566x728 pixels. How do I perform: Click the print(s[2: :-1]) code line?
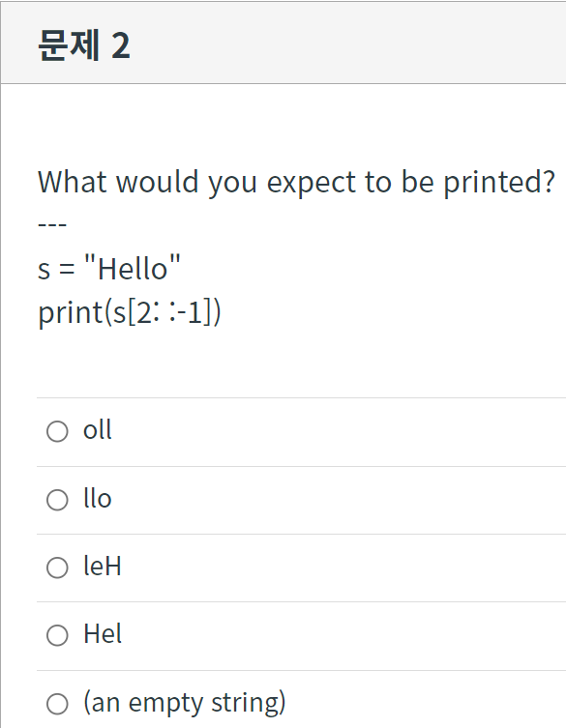click(x=130, y=312)
